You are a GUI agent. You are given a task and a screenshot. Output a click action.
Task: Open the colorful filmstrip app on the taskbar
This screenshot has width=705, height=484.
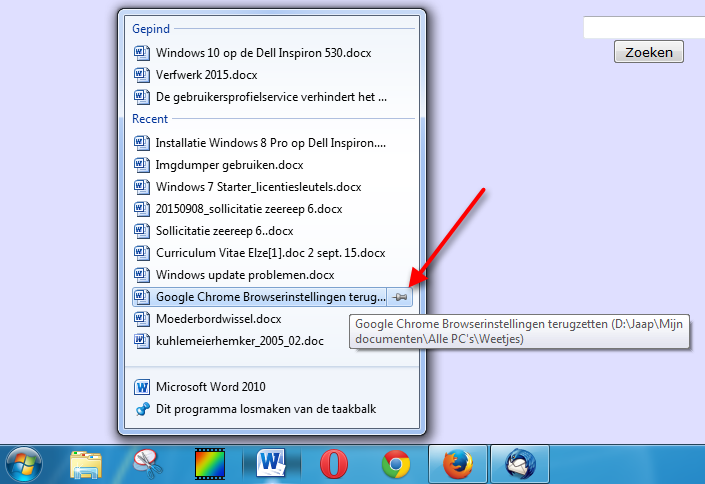210,464
